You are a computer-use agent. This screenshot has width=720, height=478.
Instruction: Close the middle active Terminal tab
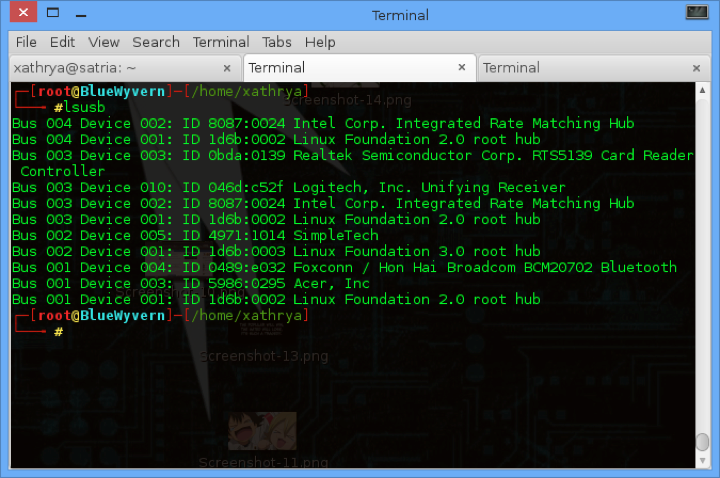pos(462,68)
